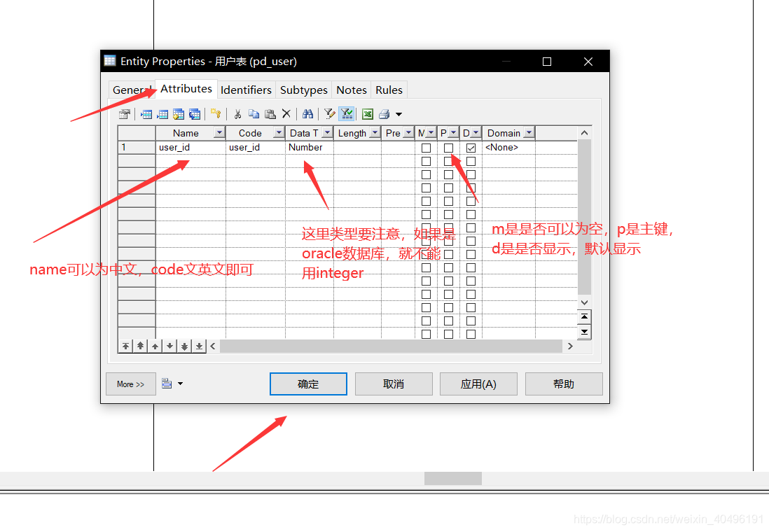This screenshot has height=532, width=769.
Task: Toggle the P checkbox in the third row
Action: (x=448, y=174)
